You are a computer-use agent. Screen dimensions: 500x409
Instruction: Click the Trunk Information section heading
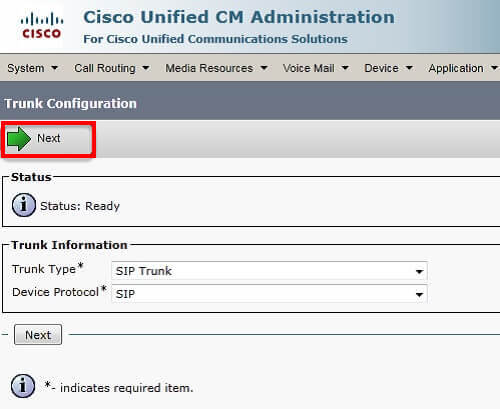click(69, 245)
